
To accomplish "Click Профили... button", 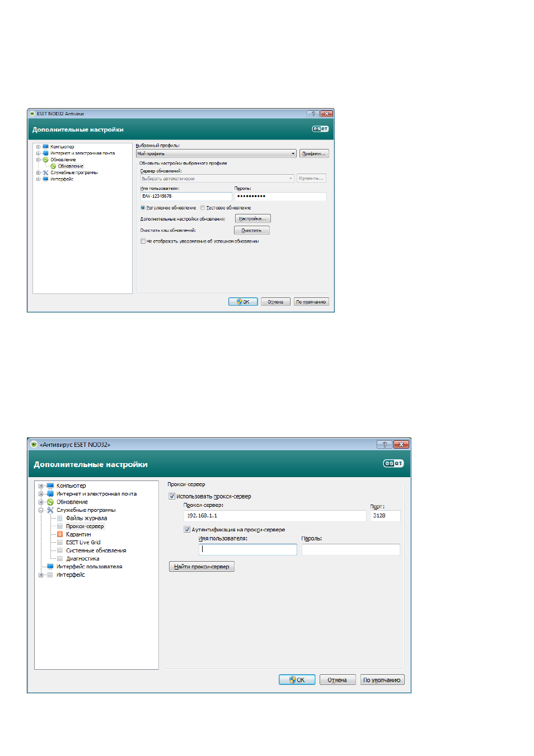I will (x=314, y=153).
